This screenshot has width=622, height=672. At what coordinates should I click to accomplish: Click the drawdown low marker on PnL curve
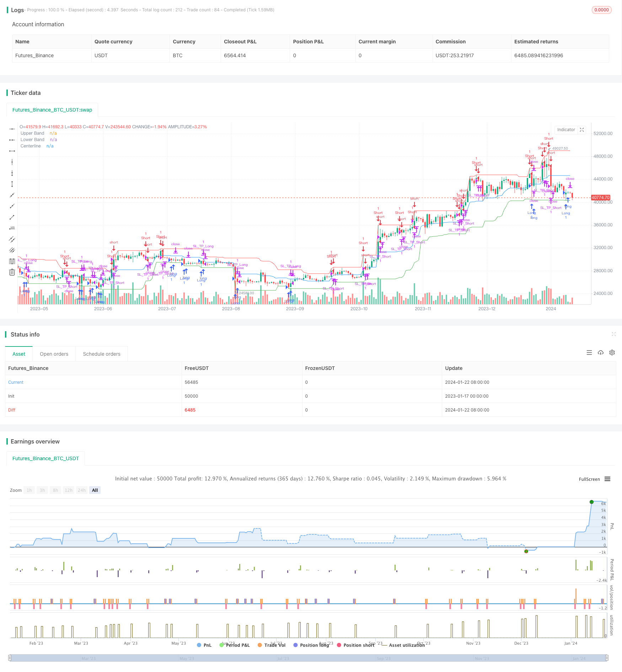[x=526, y=551]
